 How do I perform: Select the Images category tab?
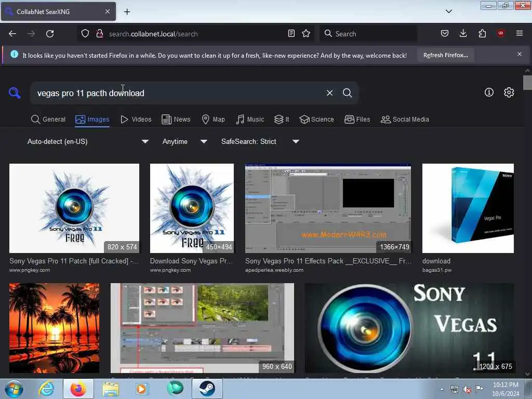[x=92, y=119]
